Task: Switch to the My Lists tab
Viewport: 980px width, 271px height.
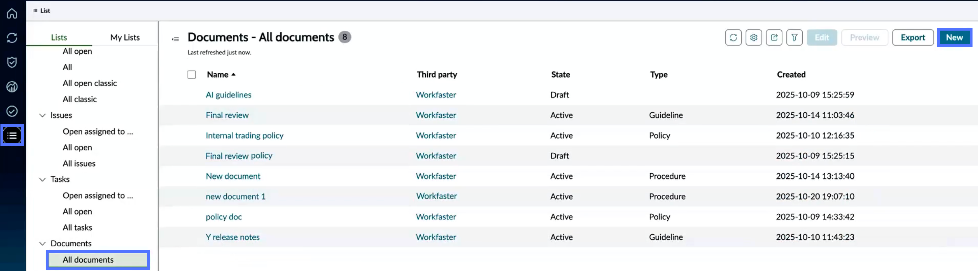Action: [x=125, y=37]
